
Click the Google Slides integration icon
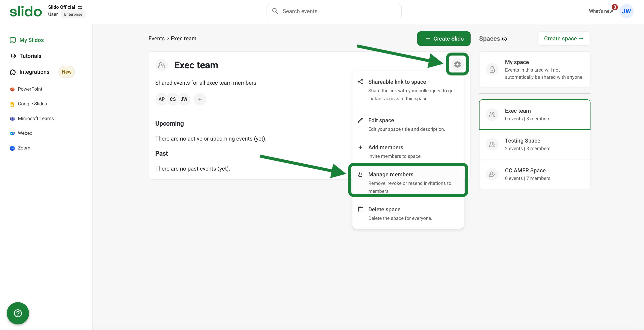click(12, 104)
